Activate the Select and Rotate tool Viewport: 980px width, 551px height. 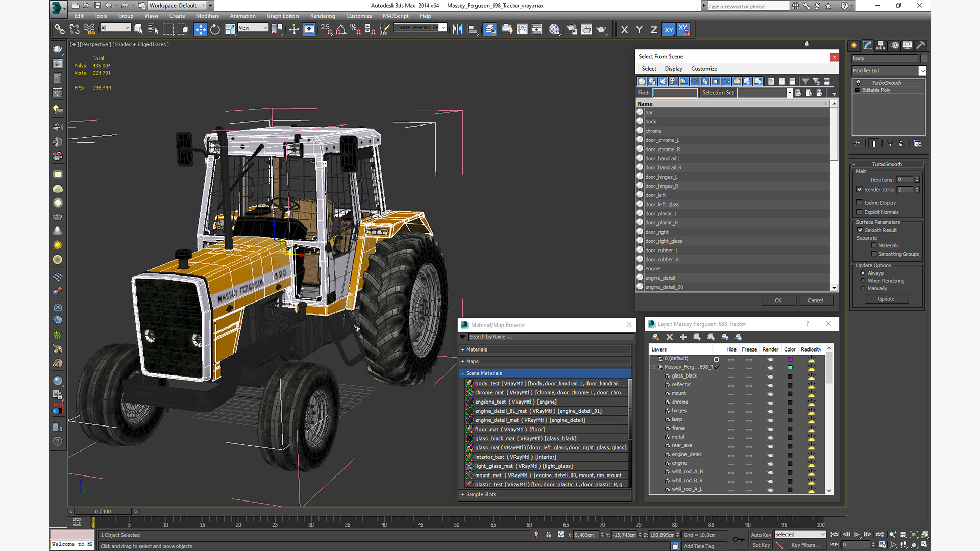click(x=215, y=30)
